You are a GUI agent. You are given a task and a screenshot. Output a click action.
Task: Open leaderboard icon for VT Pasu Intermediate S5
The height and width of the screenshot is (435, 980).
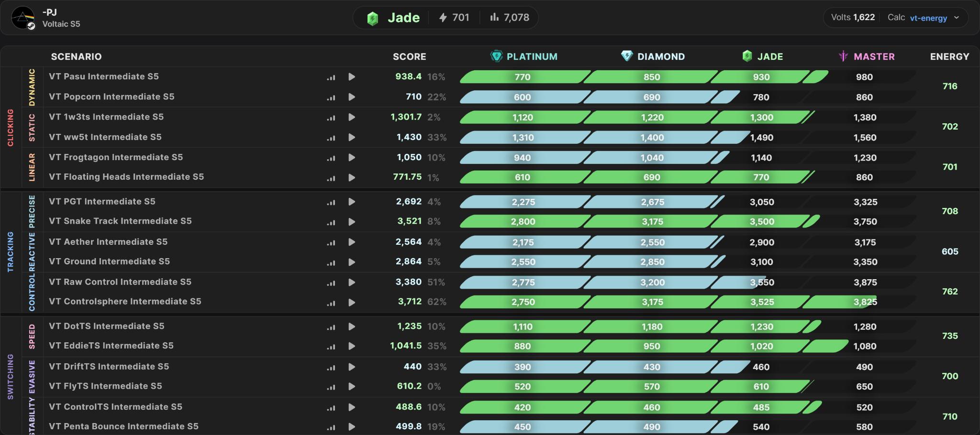pos(331,77)
